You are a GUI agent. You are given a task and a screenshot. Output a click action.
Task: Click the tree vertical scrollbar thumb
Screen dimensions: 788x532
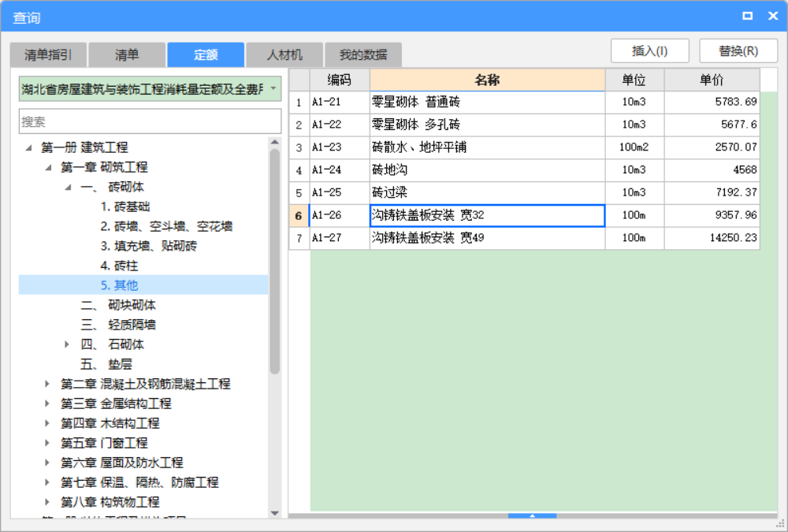274,262
